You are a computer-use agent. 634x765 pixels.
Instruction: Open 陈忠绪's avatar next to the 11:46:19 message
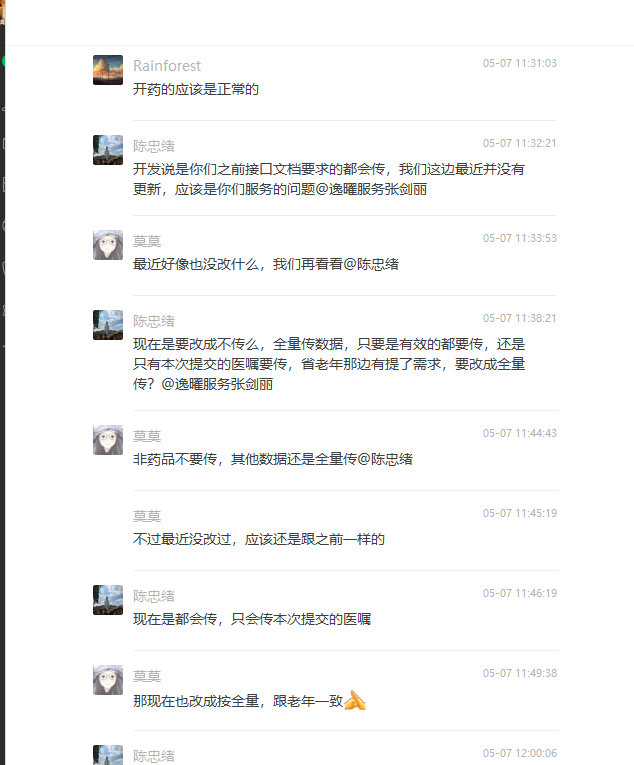tap(108, 600)
